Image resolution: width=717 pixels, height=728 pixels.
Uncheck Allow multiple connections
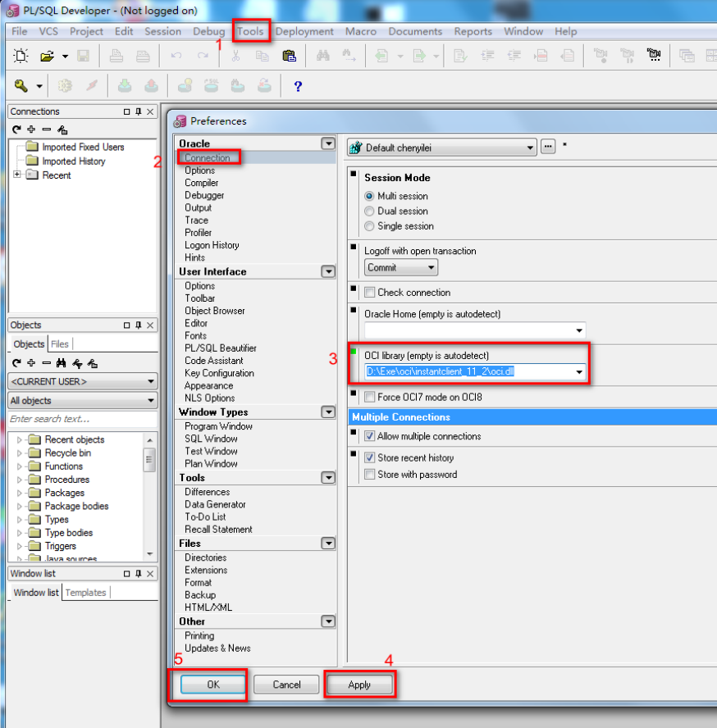pos(370,436)
